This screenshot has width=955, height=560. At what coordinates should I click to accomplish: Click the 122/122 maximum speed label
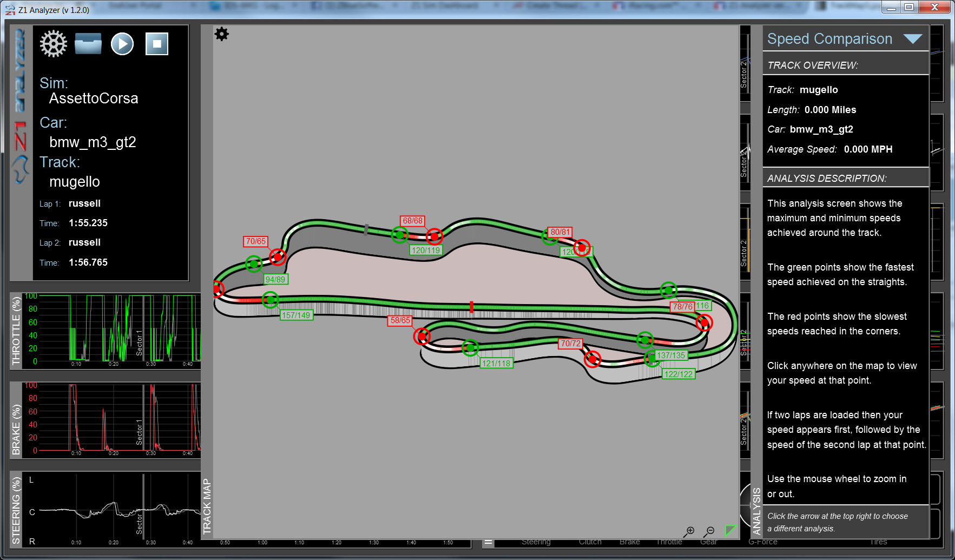[679, 374]
